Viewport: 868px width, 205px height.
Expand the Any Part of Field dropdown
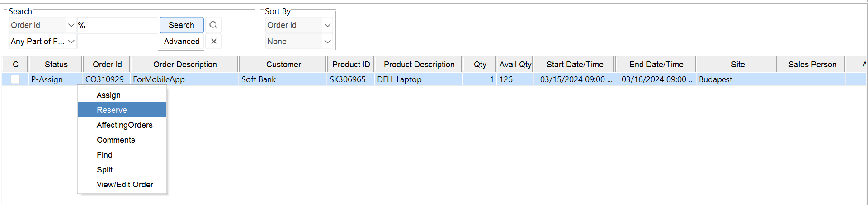coord(71,42)
